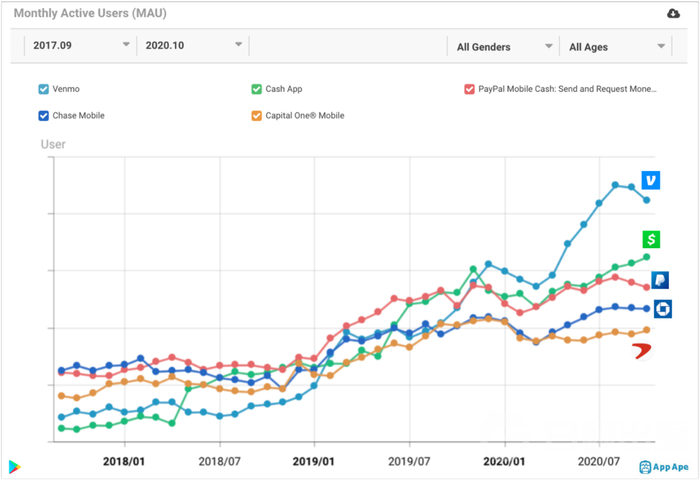Click the PayPal logo on chart
This screenshot has width=700, height=480.
tap(660, 280)
